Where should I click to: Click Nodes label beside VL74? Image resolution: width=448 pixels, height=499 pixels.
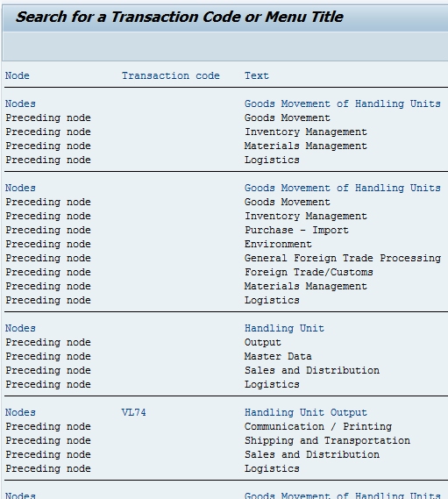[x=20, y=412]
